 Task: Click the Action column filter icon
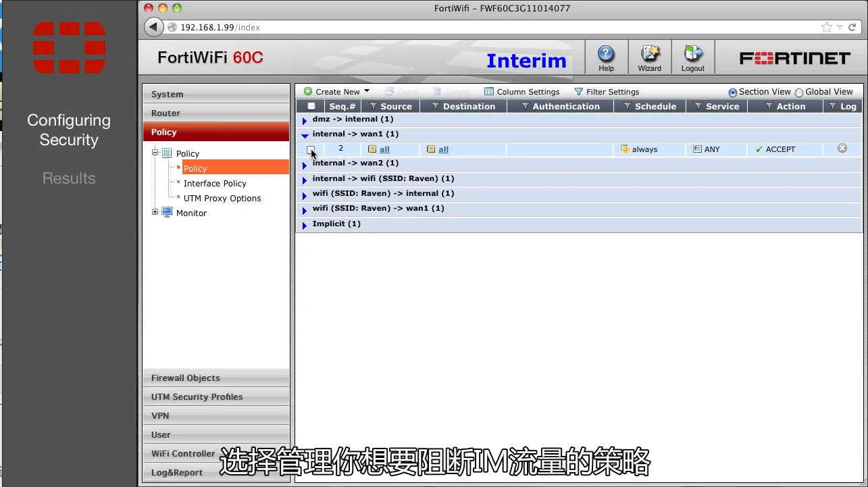[769, 106]
